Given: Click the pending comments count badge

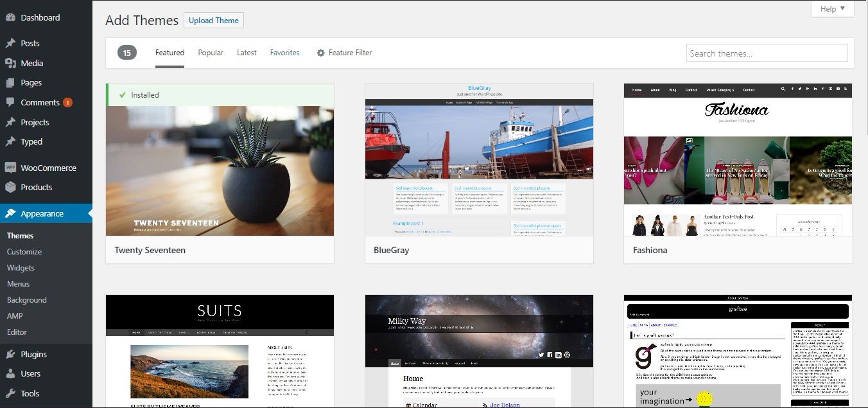Looking at the screenshot, I should pyautogui.click(x=67, y=103).
